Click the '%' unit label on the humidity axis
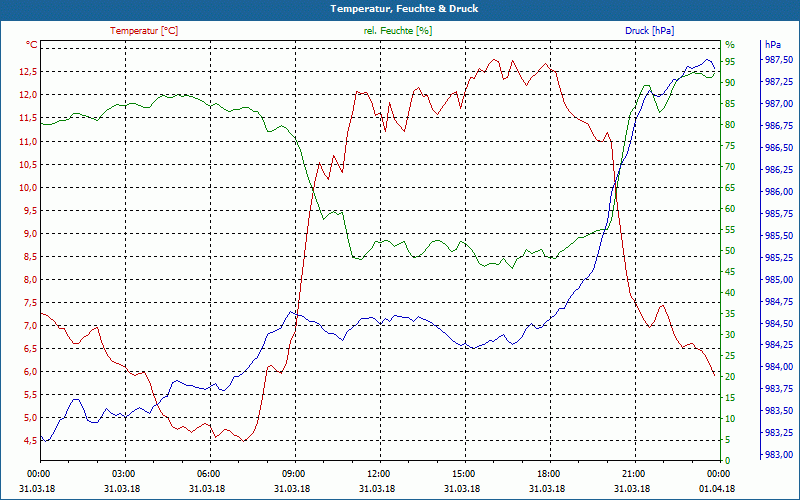 730,44
